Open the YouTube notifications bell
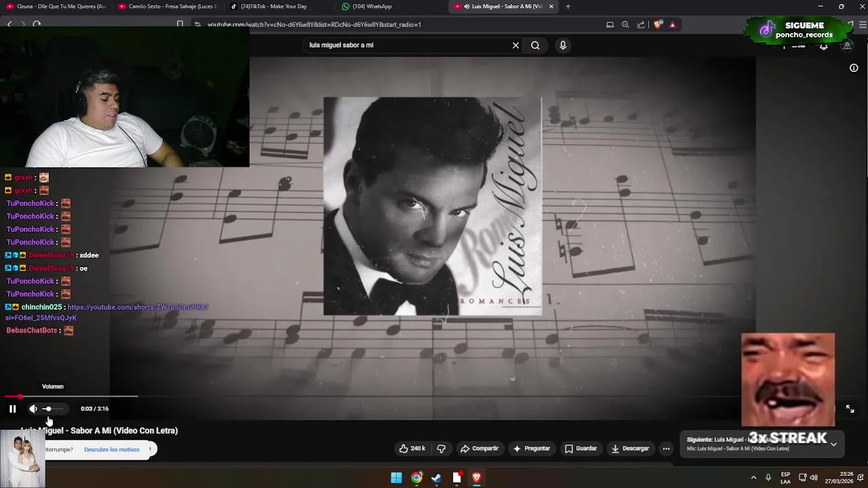Viewport: 868px width, 488px height. point(823,46)
